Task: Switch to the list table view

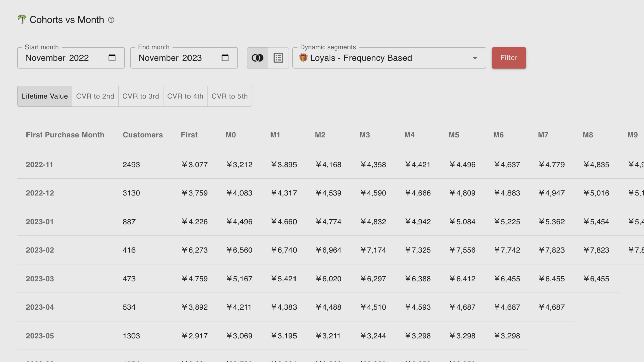Action: pos(278,58)
